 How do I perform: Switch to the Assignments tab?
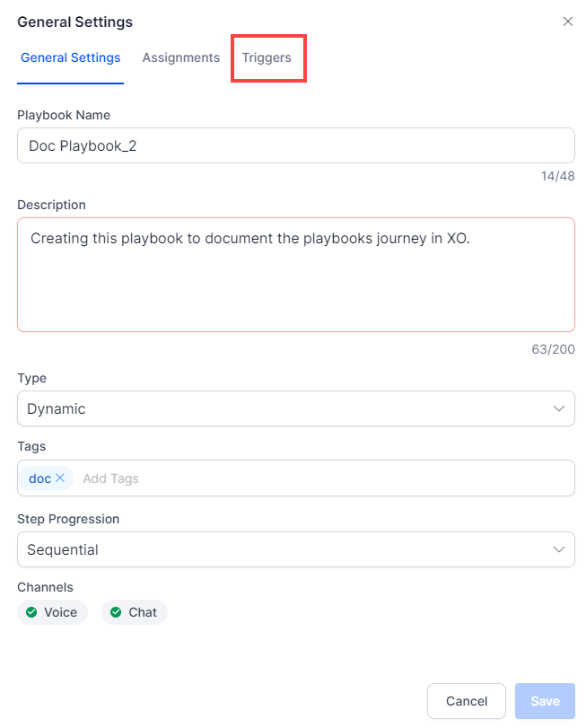click(x=180, y=57)
